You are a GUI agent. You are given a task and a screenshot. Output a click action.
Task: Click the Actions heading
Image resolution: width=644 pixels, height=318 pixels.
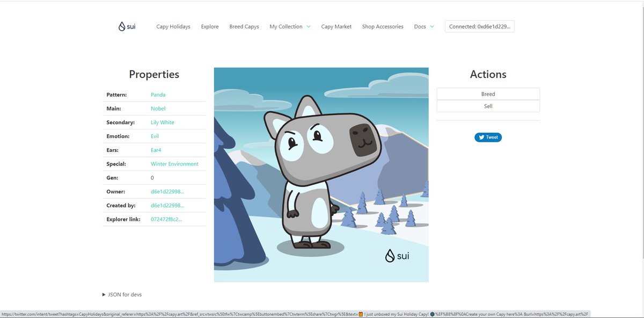(488, 75)
